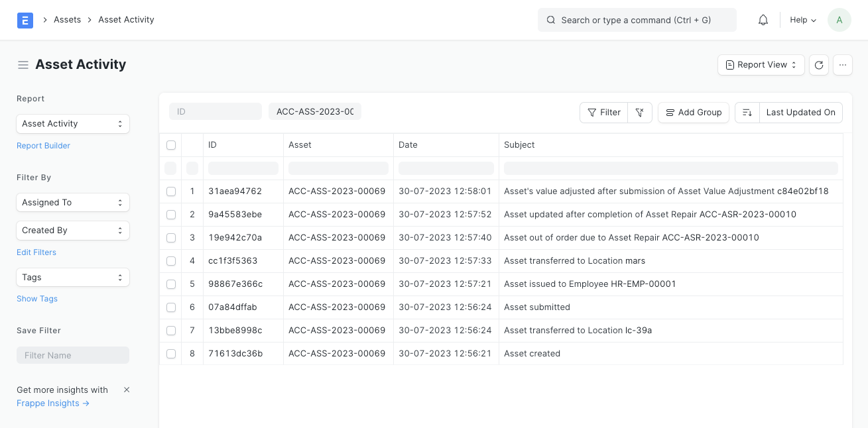Click the ID filter input
The image size is (868, 428).
pos(216,112)
